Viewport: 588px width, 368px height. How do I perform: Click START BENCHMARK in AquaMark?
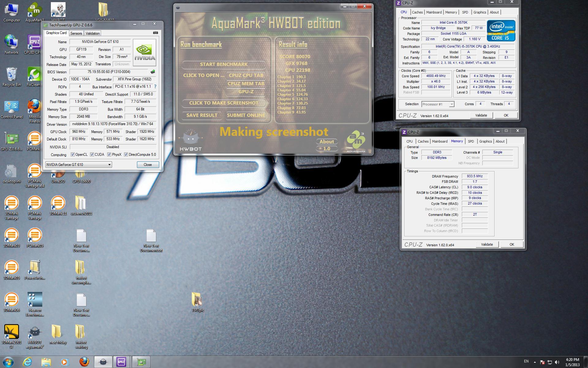pyautogui.click(x=224, y=64)
